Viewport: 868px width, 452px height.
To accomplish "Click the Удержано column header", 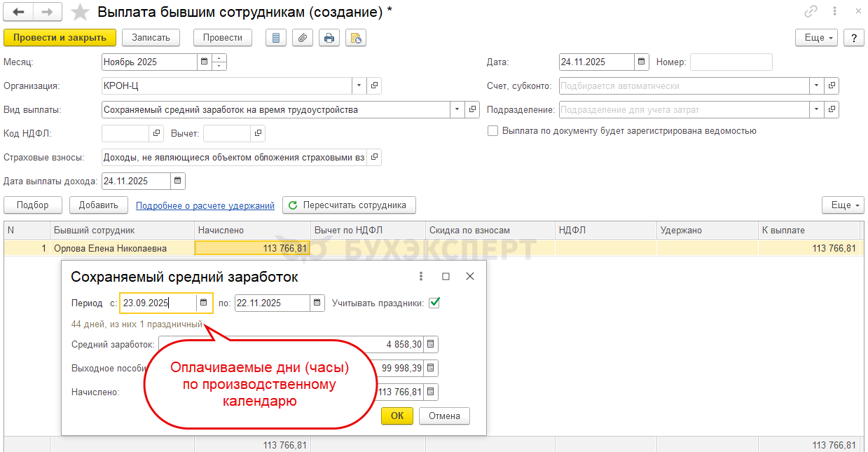I will pos(707,230).
